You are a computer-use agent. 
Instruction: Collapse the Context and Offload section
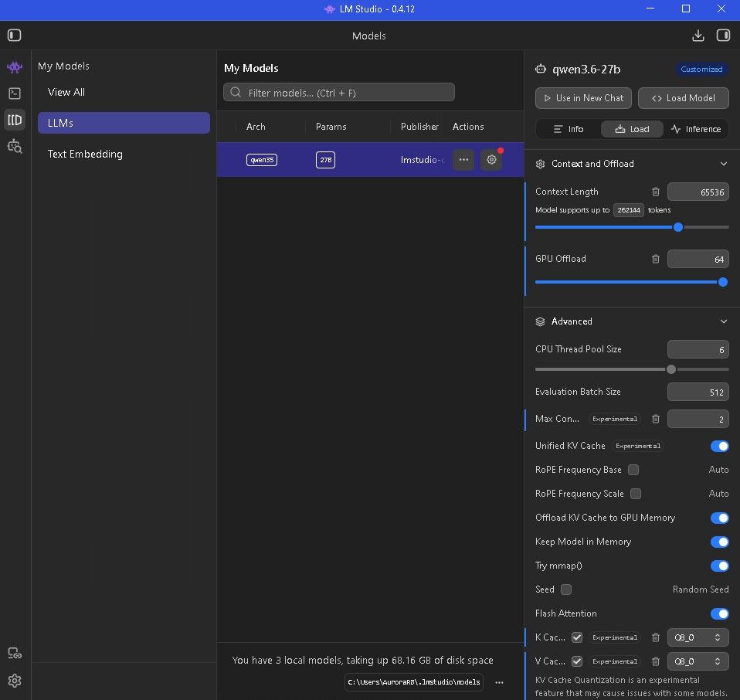click(723, 164)
